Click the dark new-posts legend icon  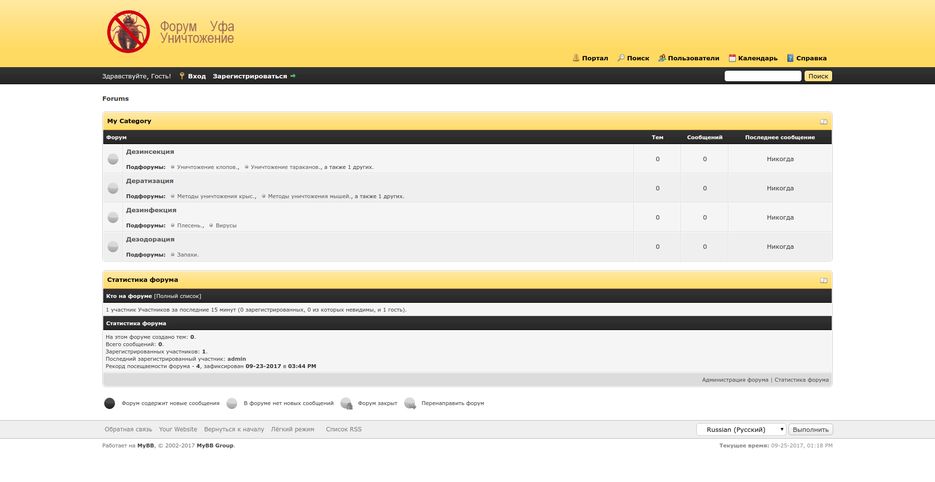pos(109,403)
